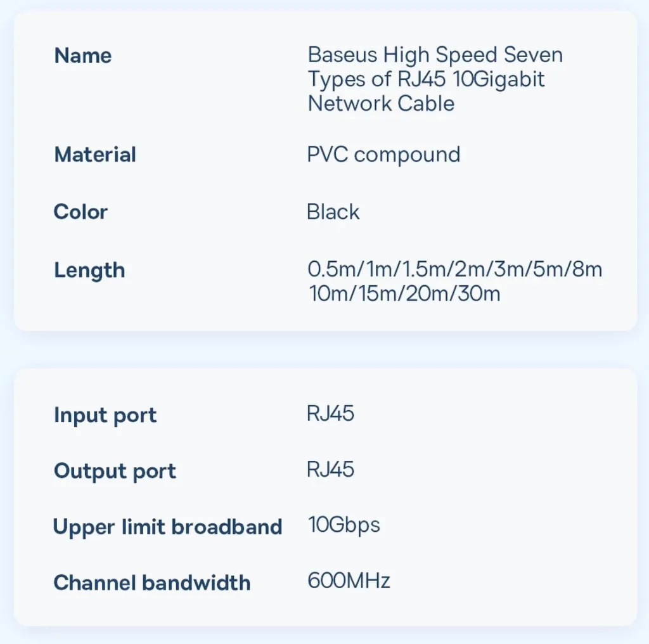Click the 10m/15m/20m/30m length line
Image resolution: width=649 pixels, height=644 pixels.
coord(404,294)
